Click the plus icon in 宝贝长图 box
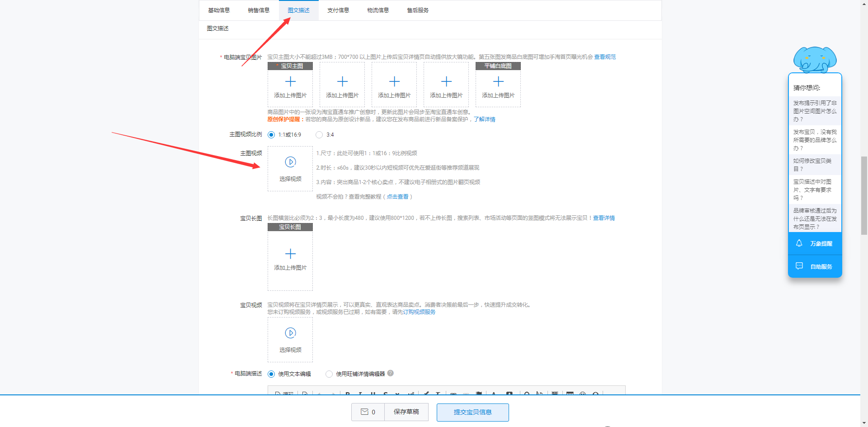The image size is (868, 427). (290, 254)
